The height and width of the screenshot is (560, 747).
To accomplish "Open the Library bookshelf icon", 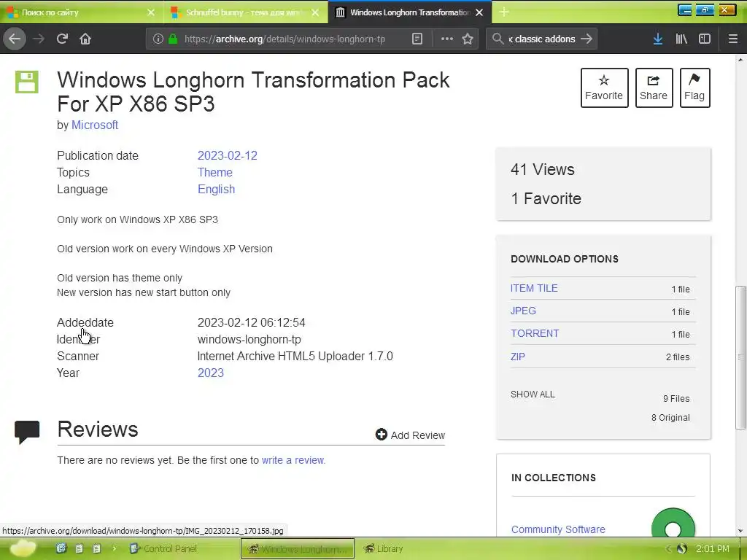I will pos(681,39).
